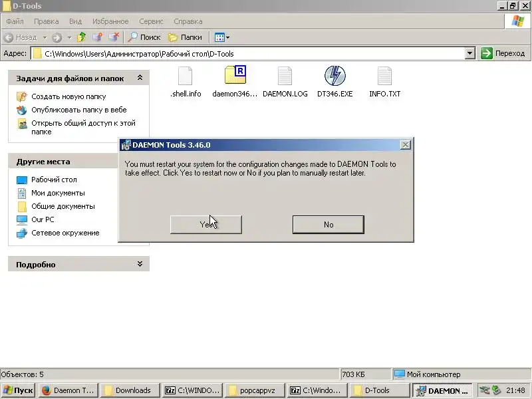Open the Избранное menu
The height and width of the screenshot is (399, 532).
click(110, 21)
